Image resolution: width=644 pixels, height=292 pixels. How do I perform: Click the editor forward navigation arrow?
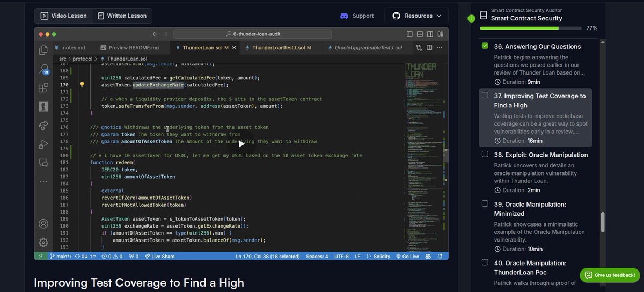pyautogui.click(x=165, y=34)
